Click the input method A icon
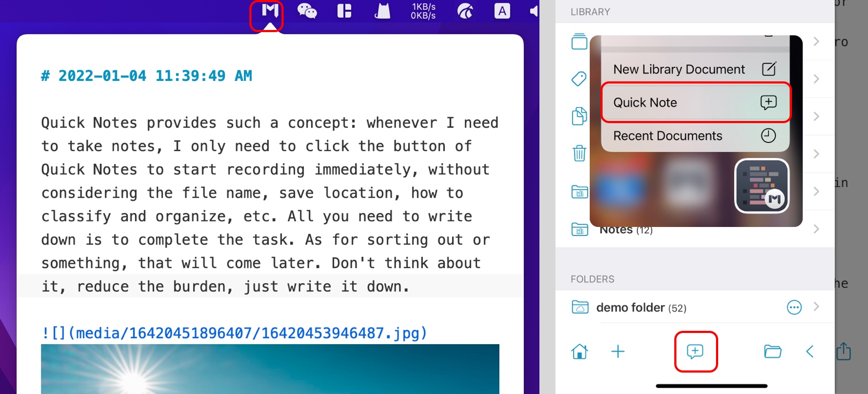Image resolution: width=868 pixels, height=394 pixels. [x=501, y=11]
